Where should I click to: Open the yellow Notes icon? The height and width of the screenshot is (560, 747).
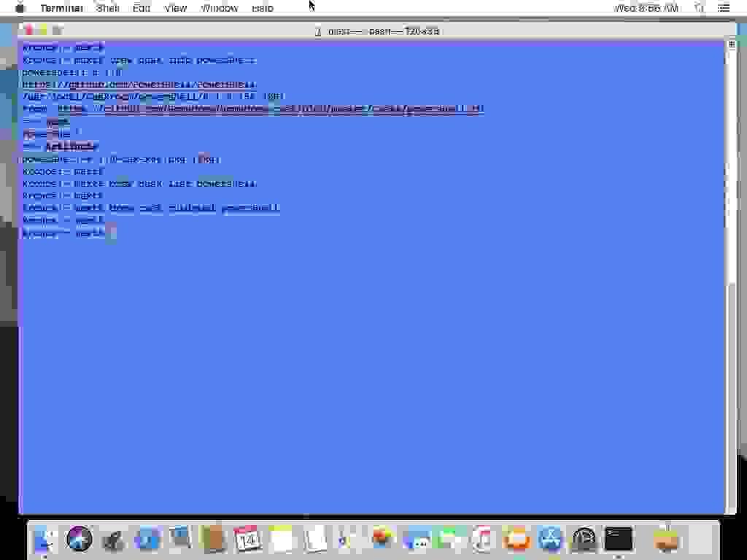pos(279,540)
